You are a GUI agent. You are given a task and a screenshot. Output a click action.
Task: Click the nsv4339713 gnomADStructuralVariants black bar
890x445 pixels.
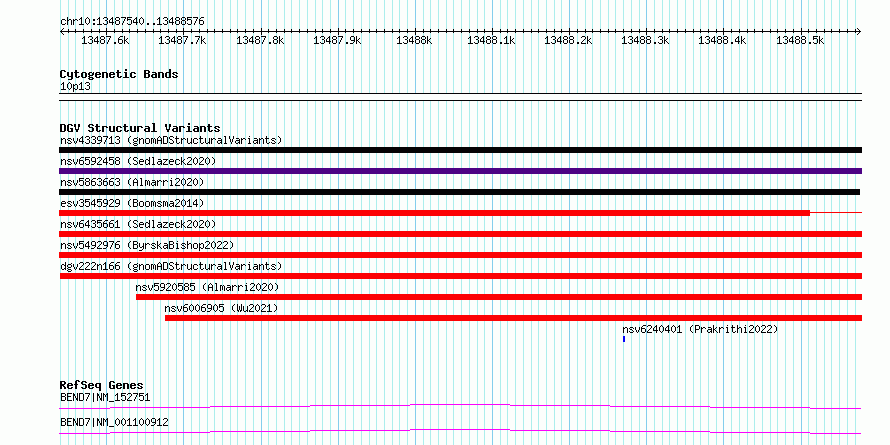click(x=460, y=150)
